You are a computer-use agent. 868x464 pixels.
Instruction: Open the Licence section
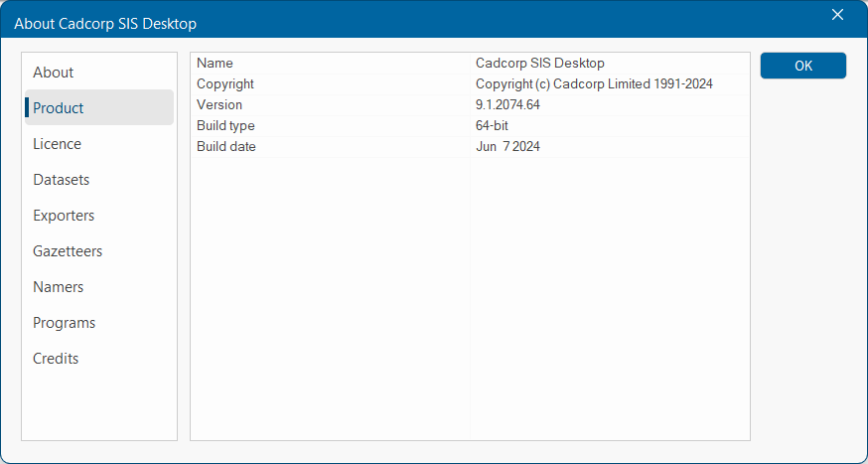(x=58, y=144)
